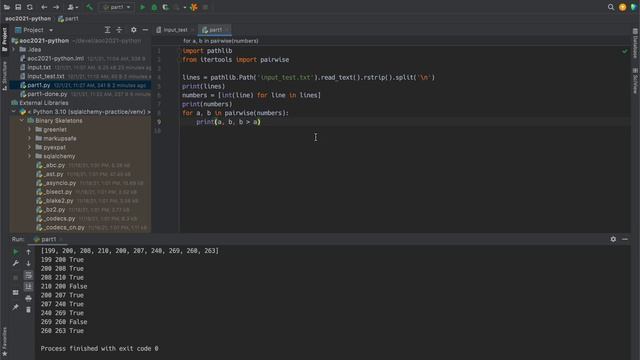
Task: Build the project with the hammer icon
Action: click(89, 7)
